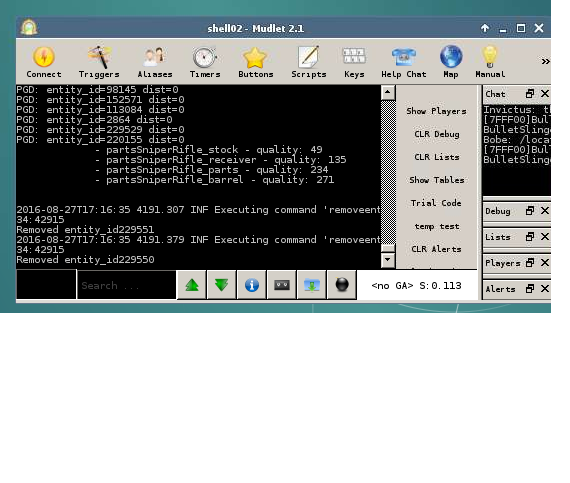Click the Debug panel title
Screen dimensions: 570x483
click(498, 212)
